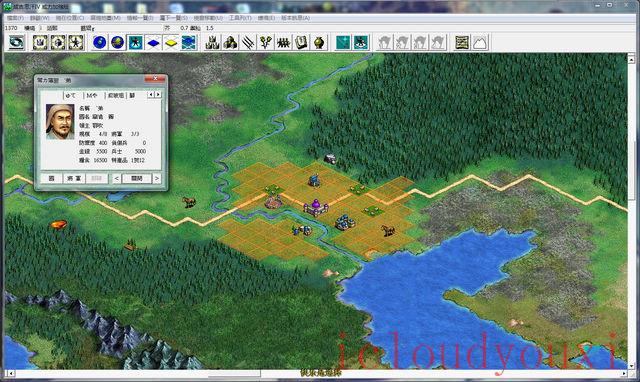The width and height of the screenshot is (640, 382).
Task: Open the (W) menu in menu bar
Action: point(39,18)
